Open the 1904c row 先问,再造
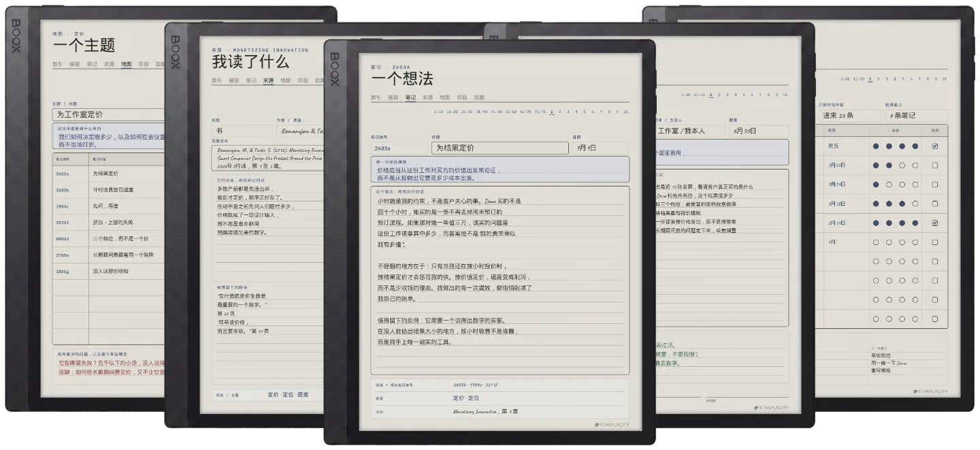This screenshot has height=450, width=980. tap(109, 206)
